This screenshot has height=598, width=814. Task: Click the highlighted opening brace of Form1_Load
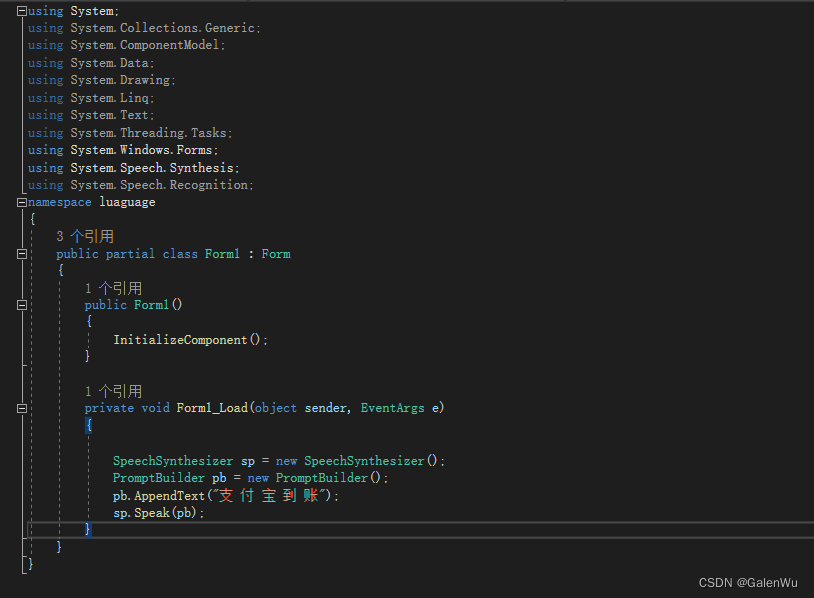click(x=89, y=425)
